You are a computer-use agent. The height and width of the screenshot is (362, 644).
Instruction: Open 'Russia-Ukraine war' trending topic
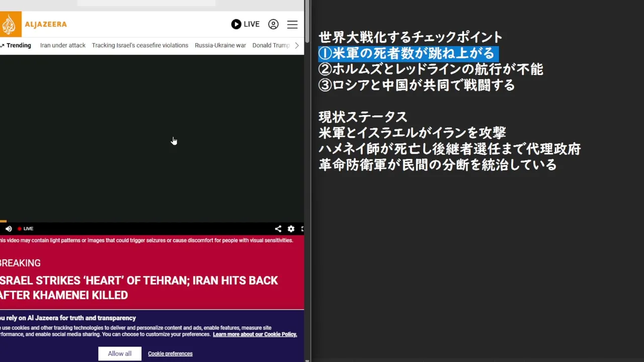pos(220,45)
